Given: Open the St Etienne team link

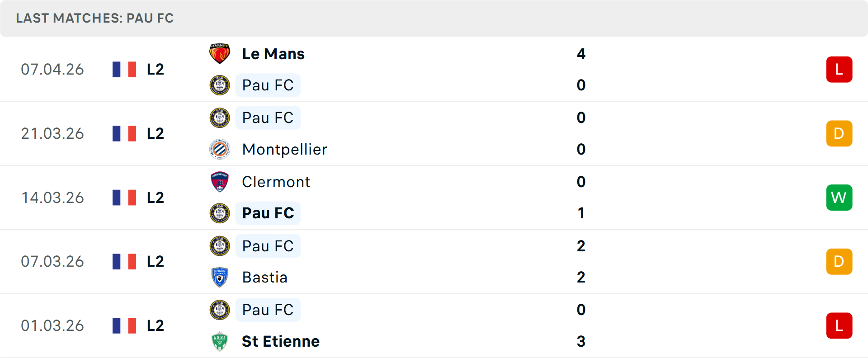Looking at the screenshot, I should (280, 341).
